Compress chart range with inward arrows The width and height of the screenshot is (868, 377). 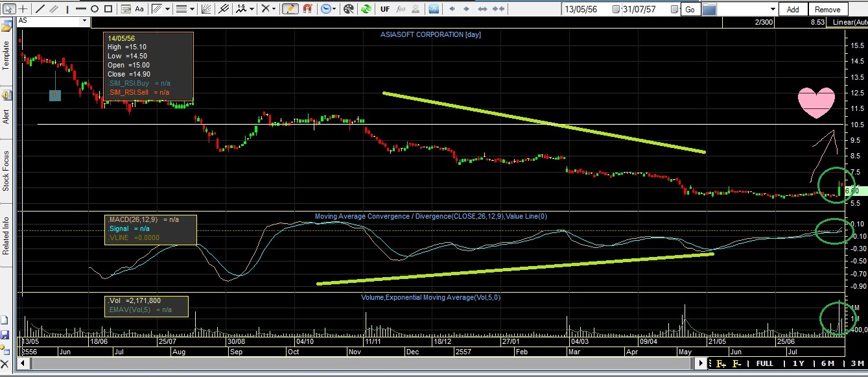point(498,9)
